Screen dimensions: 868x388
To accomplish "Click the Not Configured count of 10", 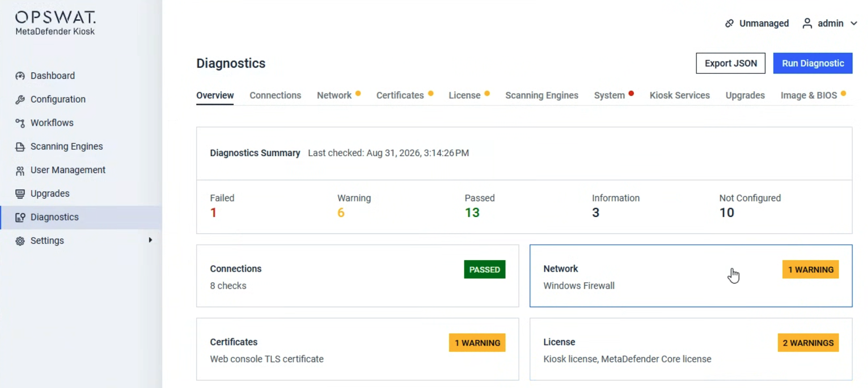I will (x=727, y=212).
